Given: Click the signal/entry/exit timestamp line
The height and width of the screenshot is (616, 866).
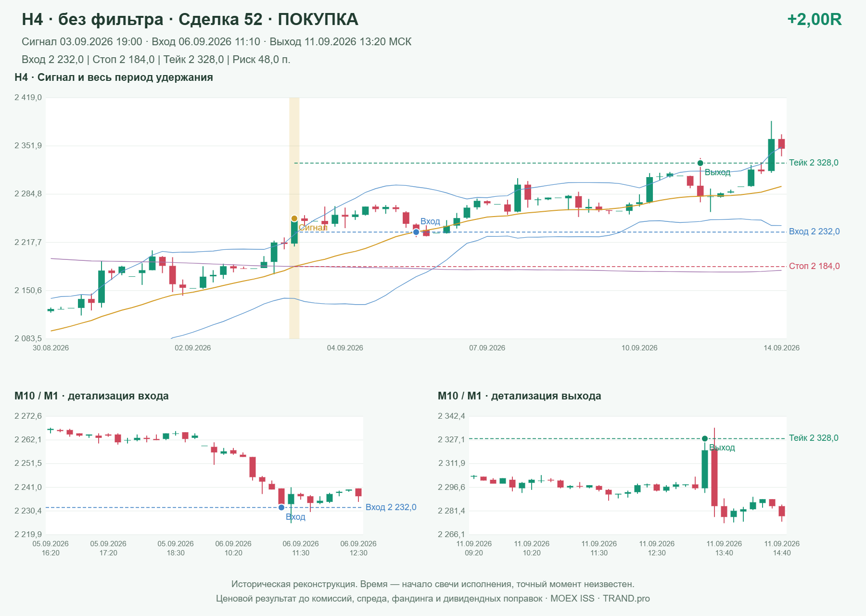Looking at the screenshot, I should (216, 42).
